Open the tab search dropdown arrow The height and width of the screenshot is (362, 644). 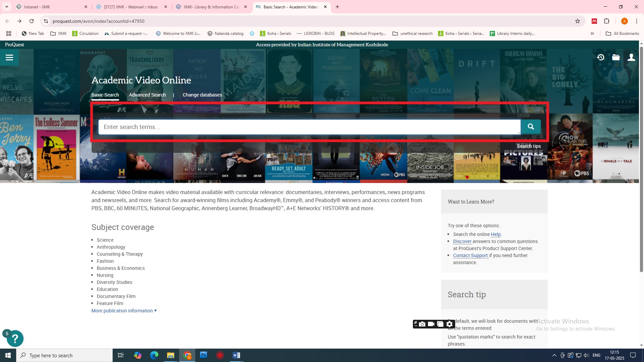[x=6, y=7]
